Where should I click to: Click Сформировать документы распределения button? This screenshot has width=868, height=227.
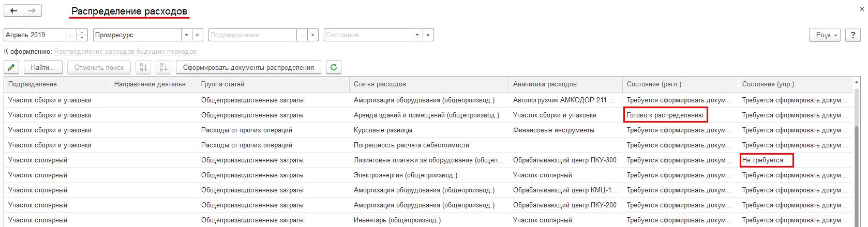click(x=248, y=68)
